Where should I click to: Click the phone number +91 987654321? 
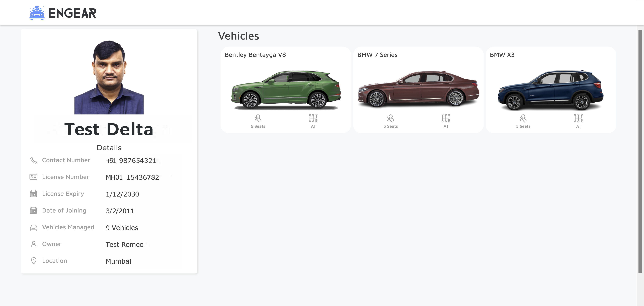coord(131,161)
